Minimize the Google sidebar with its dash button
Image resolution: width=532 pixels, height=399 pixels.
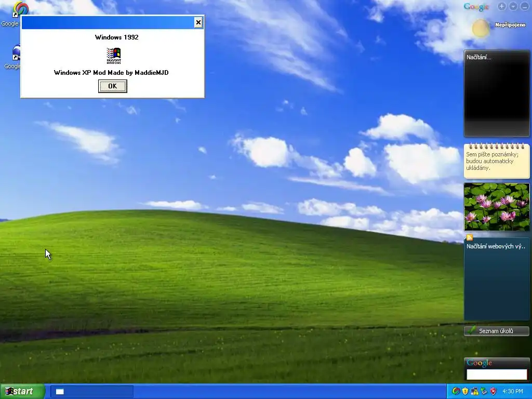point(524,6)
